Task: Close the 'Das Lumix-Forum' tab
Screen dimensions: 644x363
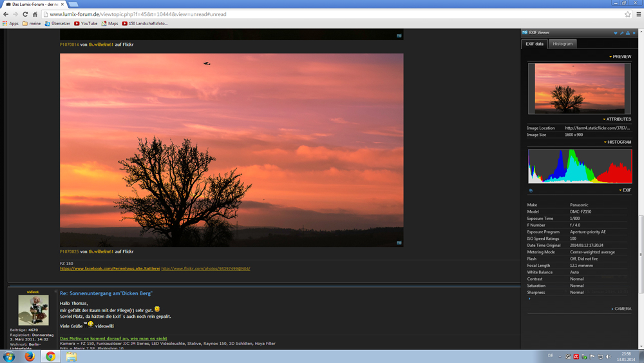Action: pyautogui.click(x=62, y=4)
